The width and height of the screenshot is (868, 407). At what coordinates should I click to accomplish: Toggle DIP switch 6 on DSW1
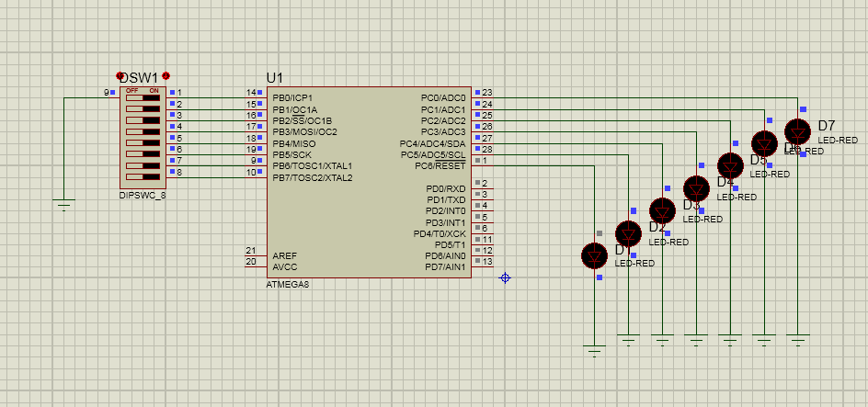(x=143, y=154)
